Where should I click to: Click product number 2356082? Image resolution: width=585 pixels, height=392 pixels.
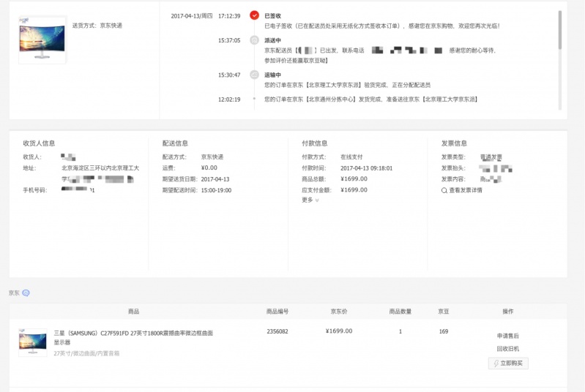pyautogui.click(x=277, y=331)
